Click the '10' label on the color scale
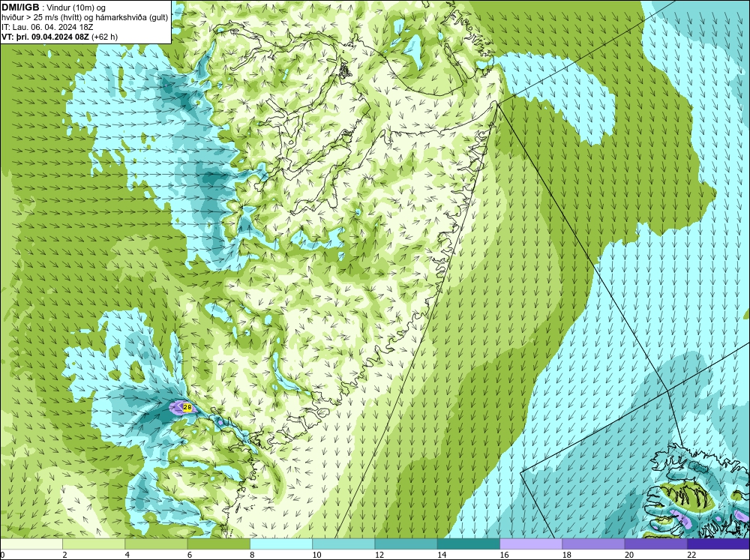The image size is (750, 560). tap(316, 555)
